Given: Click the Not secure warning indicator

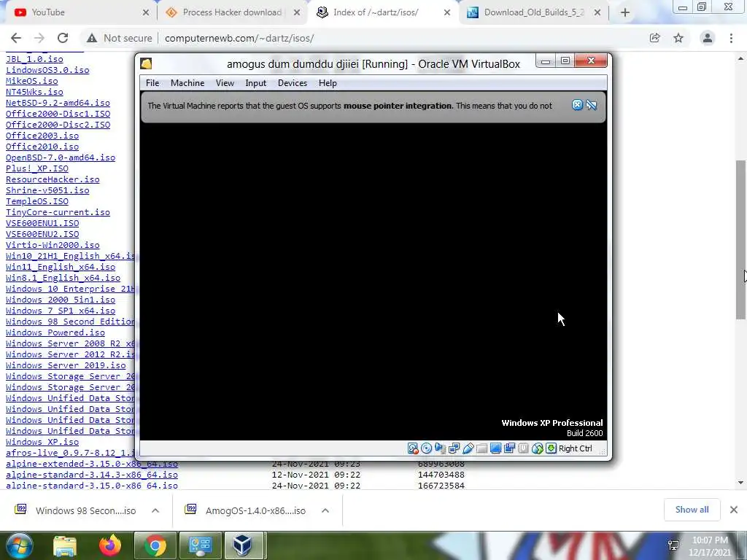Looking at the screenshot, I should [x=119, y=38].
